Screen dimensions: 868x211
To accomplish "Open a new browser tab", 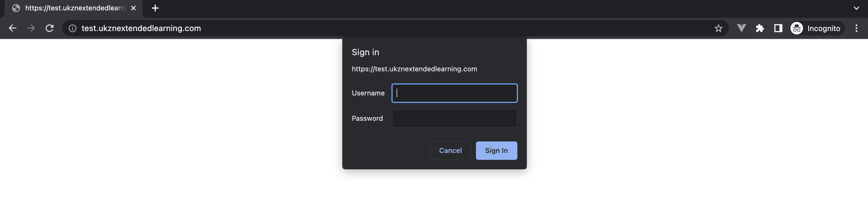I will 155,8.
